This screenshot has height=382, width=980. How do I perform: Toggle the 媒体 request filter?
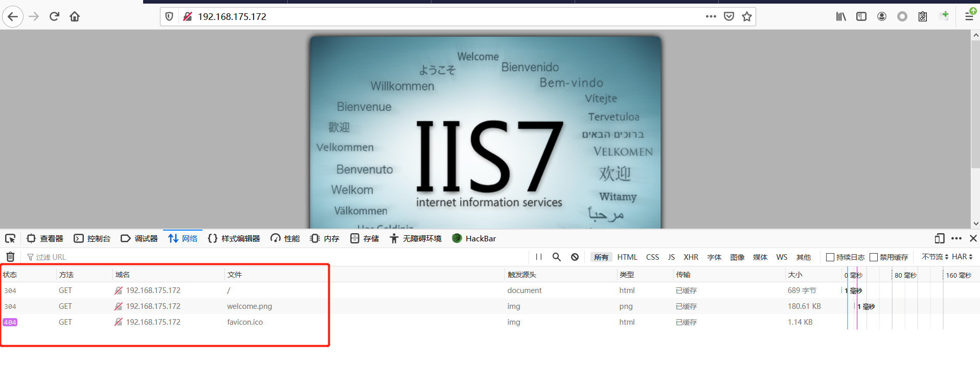pyautogui.click(x=760, y=257)
